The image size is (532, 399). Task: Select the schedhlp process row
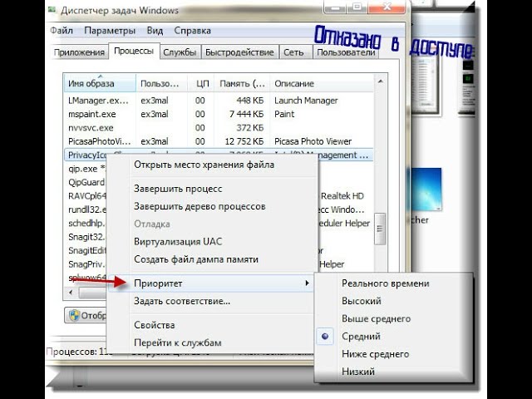pyautogui.click(x=86, y=224)
